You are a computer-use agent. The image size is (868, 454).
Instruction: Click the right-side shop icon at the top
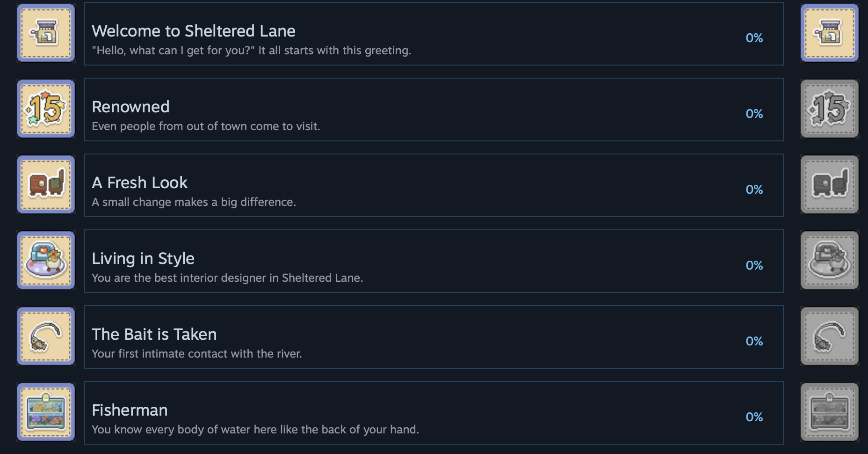coord(830,33)
